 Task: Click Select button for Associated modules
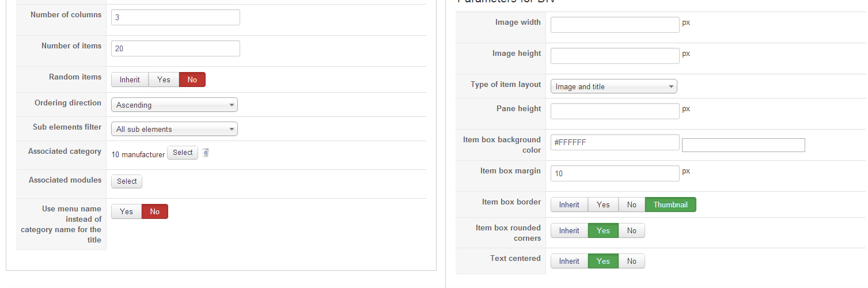tap(127, 181)
